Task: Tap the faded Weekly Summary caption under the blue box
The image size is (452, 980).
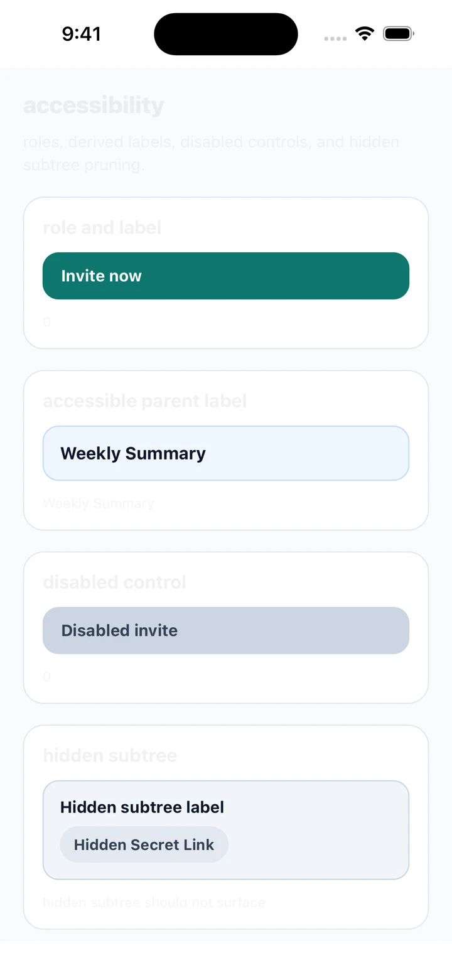Action: point(99,503)
